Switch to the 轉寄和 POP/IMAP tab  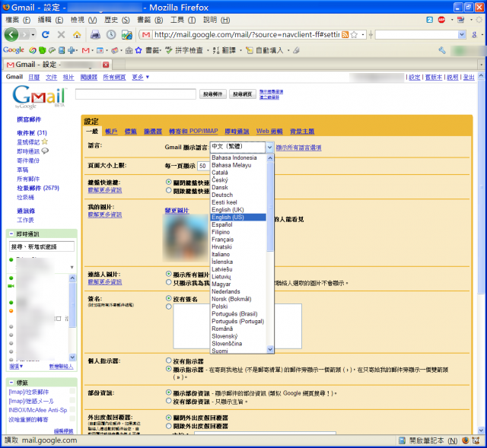tap(193, 132)
